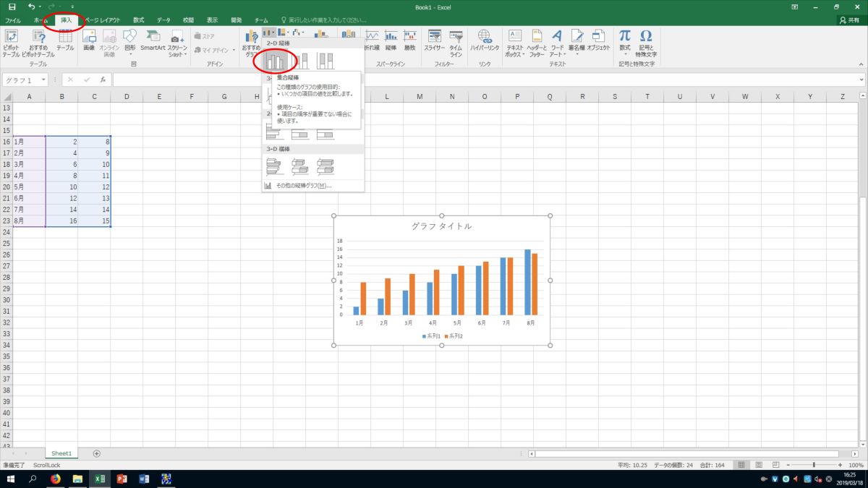Insert an Equation (数式) with pi icon
This screenshot has height=488, width=868.
pos(625,43)
